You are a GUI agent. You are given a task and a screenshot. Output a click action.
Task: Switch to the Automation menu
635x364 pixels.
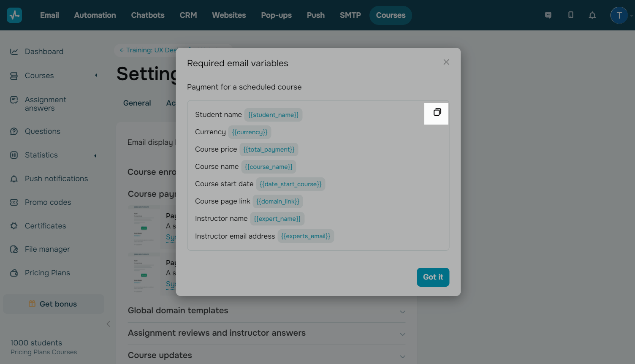95,15
